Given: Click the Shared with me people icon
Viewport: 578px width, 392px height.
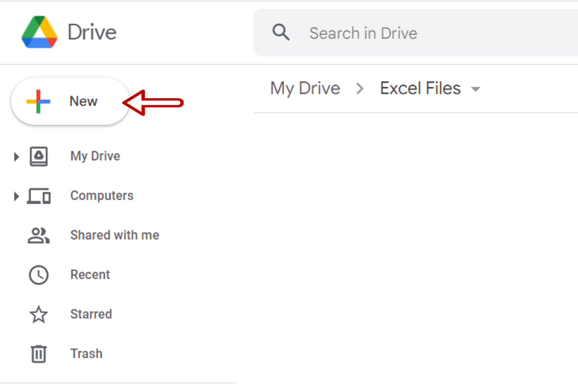Looking at the screenshot, I should [38, 235].
